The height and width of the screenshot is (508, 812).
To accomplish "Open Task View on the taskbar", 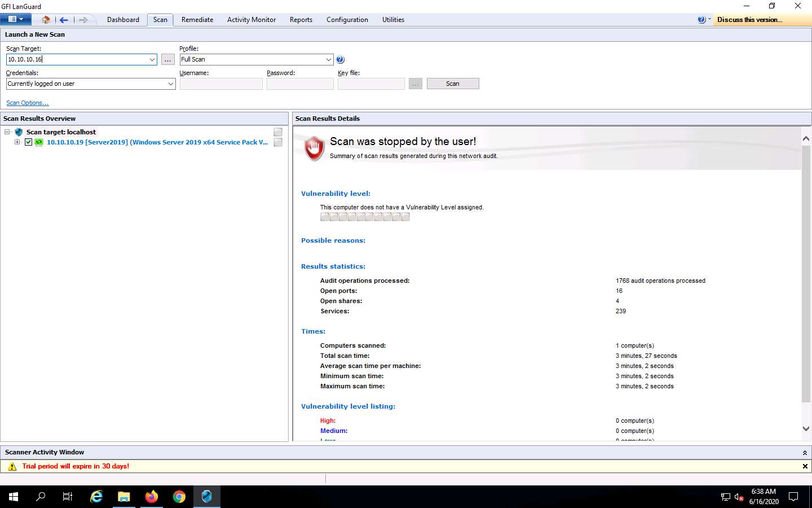I will pyautogui.click(x=68, y=497).
